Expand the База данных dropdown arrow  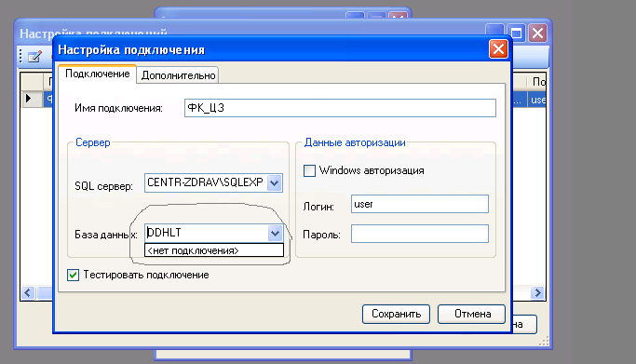coord(275,233)
